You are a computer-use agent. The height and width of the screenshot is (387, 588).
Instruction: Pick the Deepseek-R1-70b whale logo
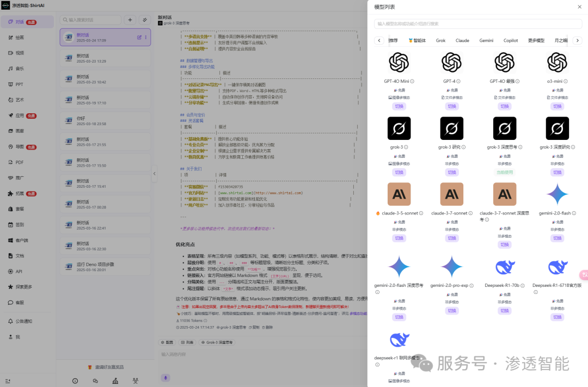505,267
